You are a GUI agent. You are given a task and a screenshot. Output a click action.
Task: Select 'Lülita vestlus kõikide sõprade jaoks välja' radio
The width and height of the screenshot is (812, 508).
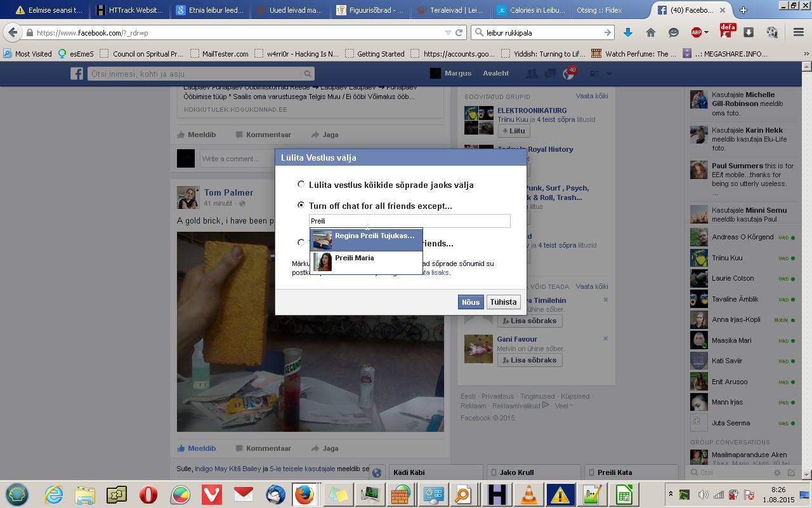pos(301,184)
